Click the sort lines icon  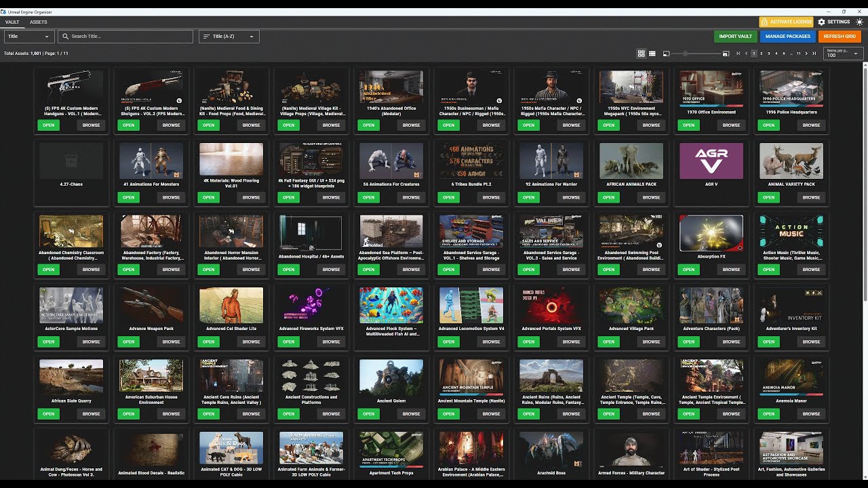206,37
